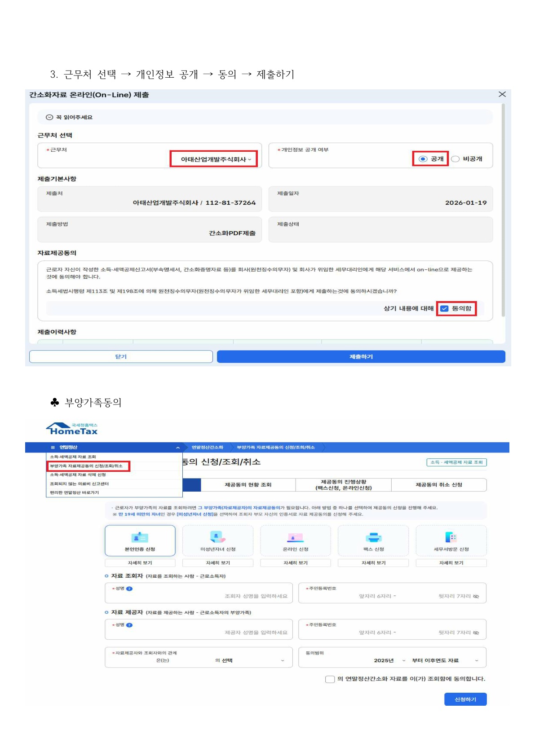
Task: Open the 2025년 동의범위 year dropdown
Action: 389,660
